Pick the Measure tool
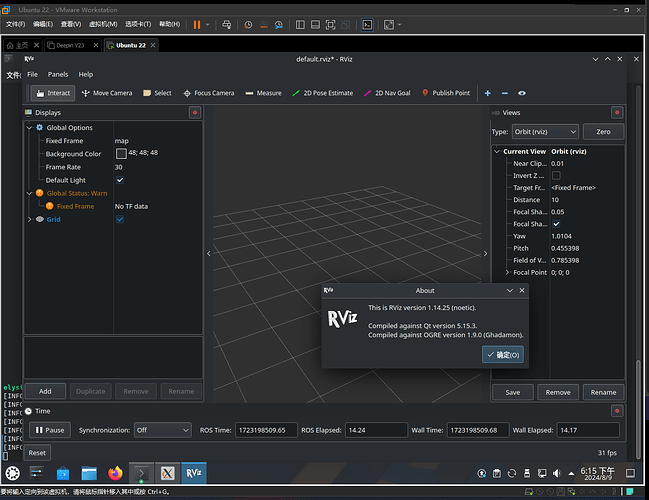The width and height of the screenshot is (649, 500). click(x=263, y=93)
